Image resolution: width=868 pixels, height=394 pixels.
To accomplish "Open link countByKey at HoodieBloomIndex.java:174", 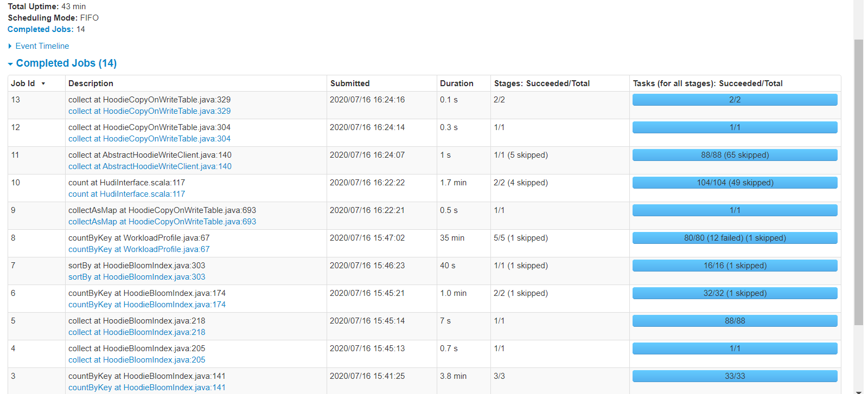I will click(147, 305).
